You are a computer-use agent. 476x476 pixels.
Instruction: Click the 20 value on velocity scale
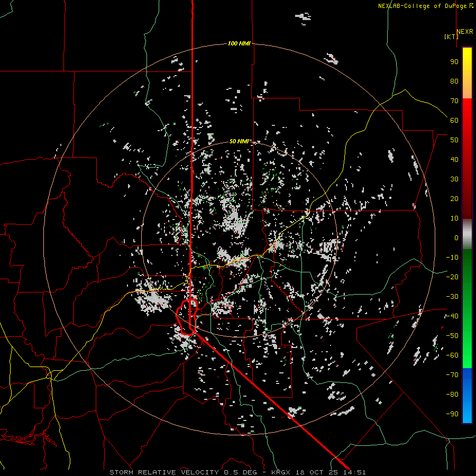click(454, 198)
